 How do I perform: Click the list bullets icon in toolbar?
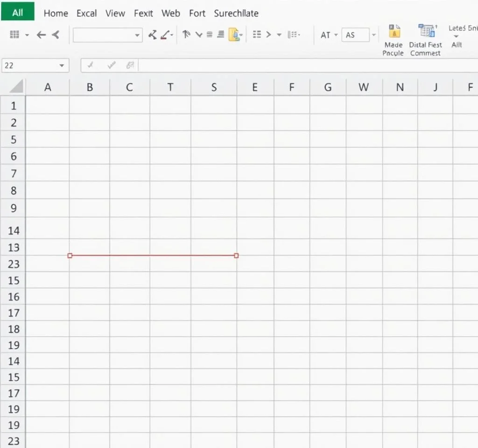256,35
